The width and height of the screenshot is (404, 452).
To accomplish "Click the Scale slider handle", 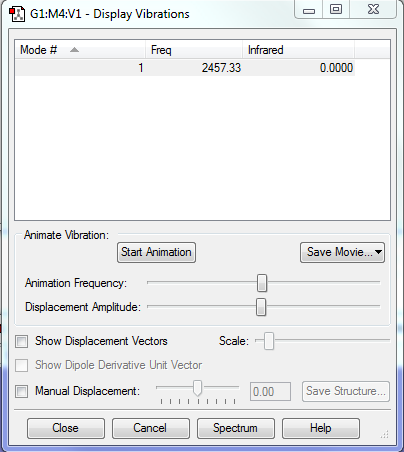I will pos(269,341).
